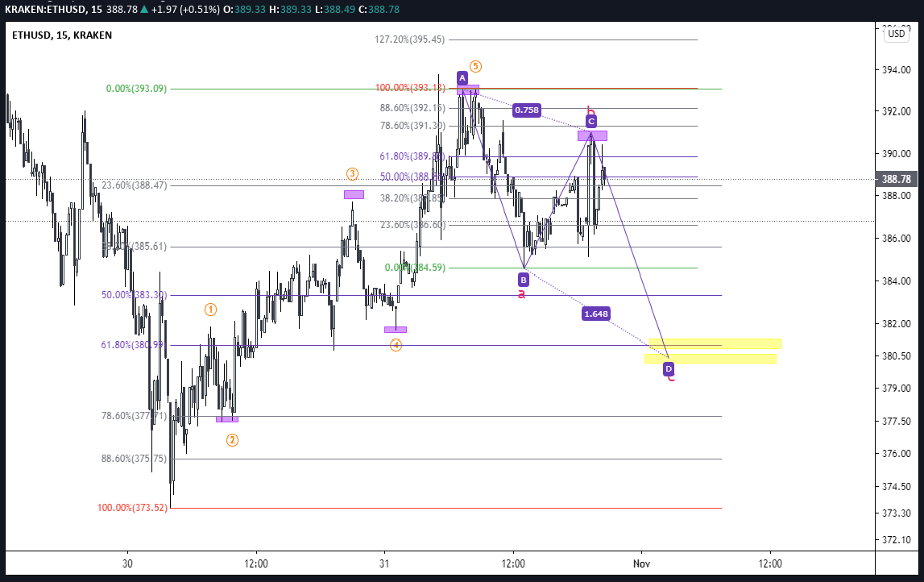Select the orange circled wave 4 marker
This screenshot has width=924, height=582.
(x=396, y=345)
